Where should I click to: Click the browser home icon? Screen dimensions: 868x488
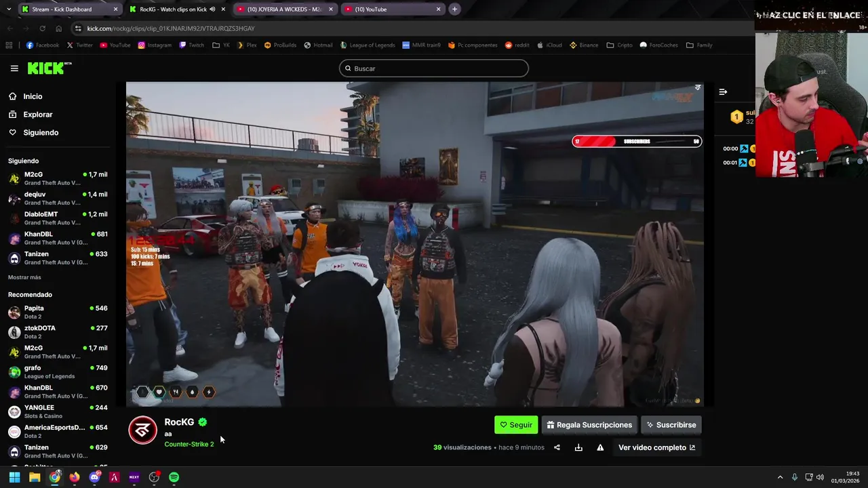(58, 28)
